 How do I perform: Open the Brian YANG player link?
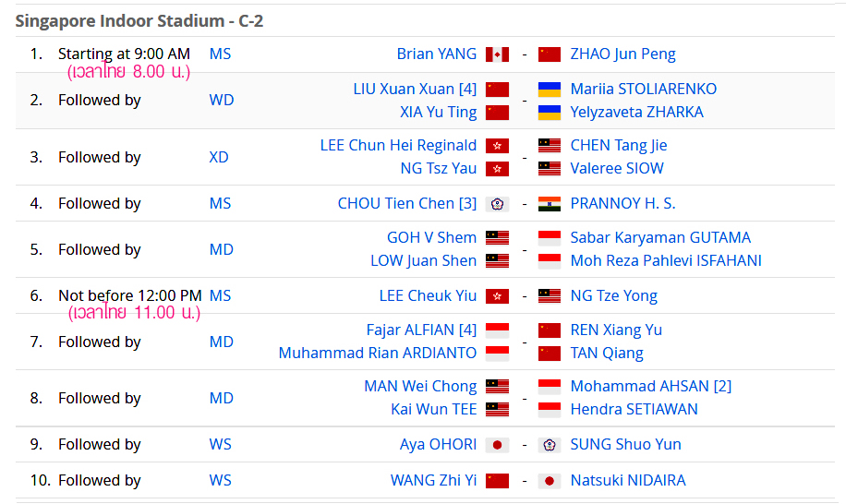click(x=437, y=54)
